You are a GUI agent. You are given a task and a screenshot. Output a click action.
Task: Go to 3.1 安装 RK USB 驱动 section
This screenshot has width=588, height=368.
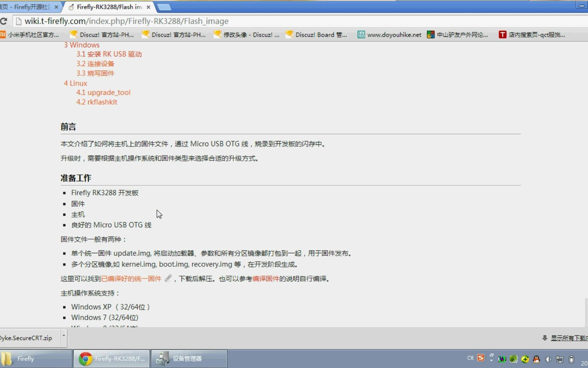pyautogui.click(x=109, y=54)
